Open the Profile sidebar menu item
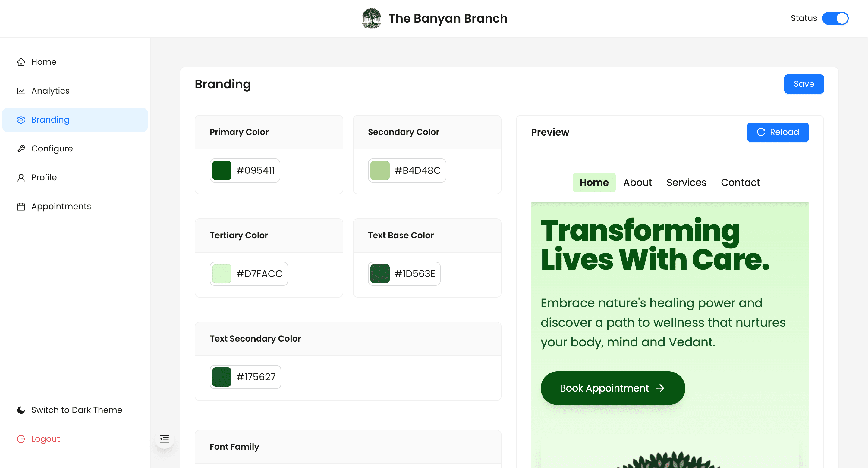 pyautogui.click(x=75, y=177)
